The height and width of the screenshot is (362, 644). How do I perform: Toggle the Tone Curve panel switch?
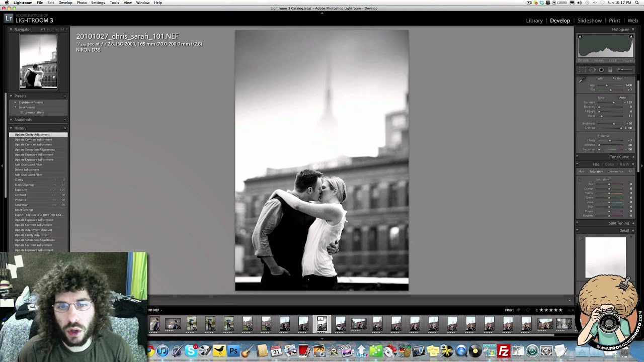[x=578, y=157]
